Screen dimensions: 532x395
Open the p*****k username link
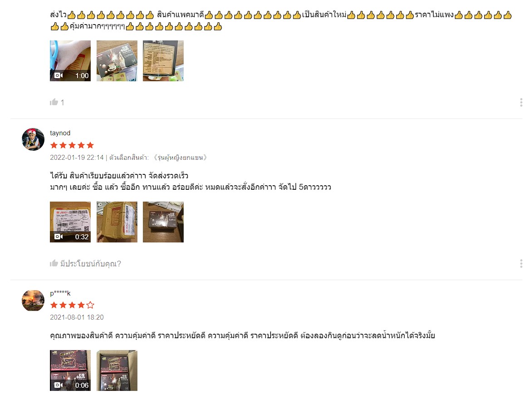(60, 293)
